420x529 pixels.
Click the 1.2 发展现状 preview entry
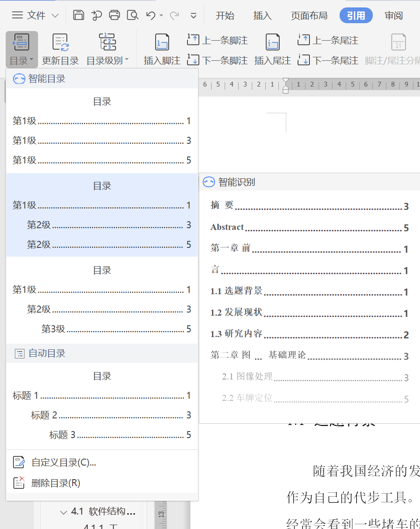tap(309, 313)
